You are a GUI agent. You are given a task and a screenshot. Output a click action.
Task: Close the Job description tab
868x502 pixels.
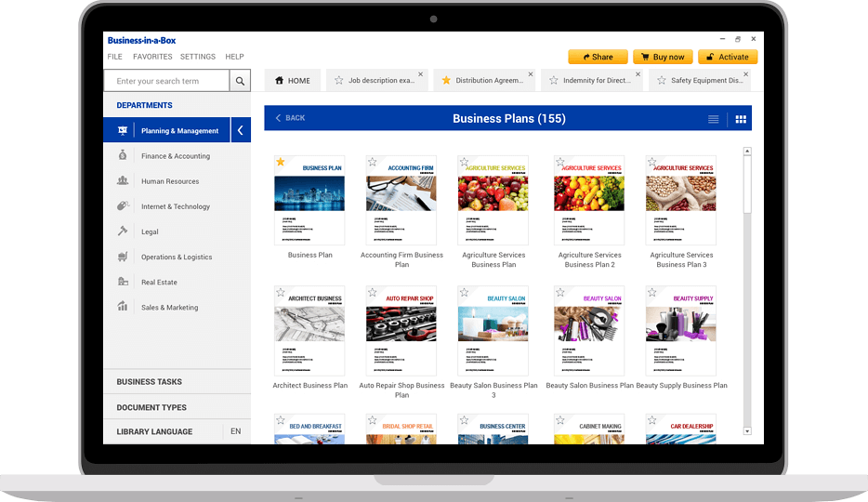click(420, 74)
